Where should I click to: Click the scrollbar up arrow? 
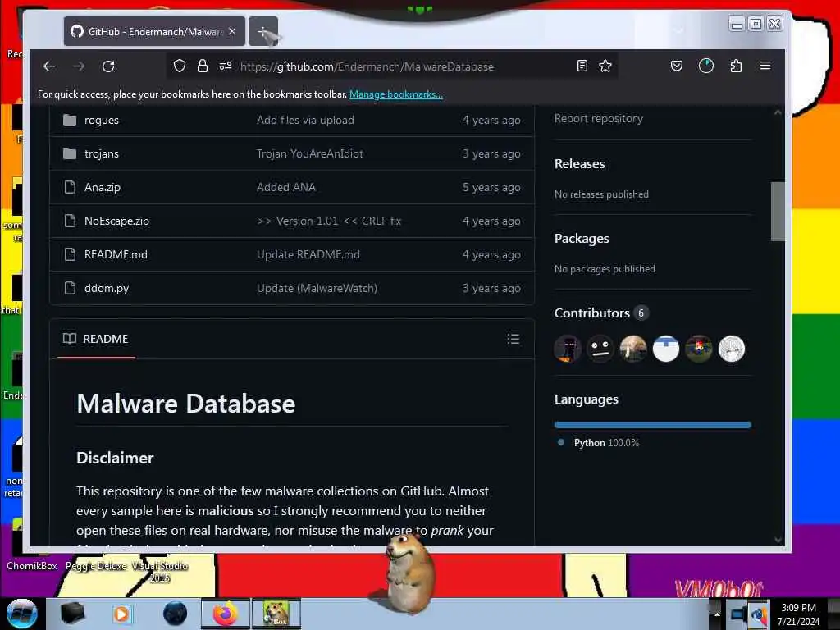point(778,112)
